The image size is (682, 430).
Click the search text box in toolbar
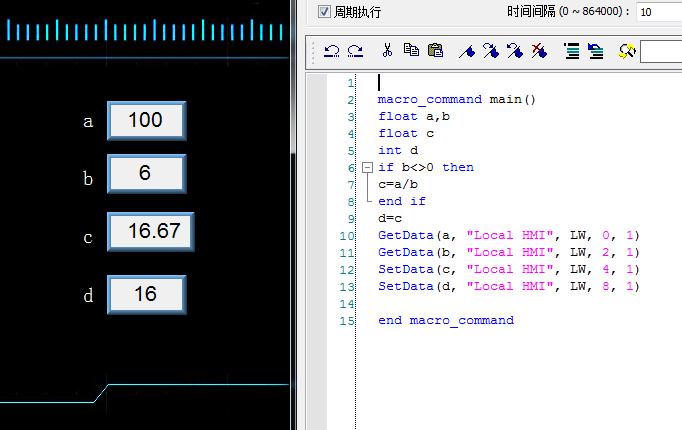(660, 51)
